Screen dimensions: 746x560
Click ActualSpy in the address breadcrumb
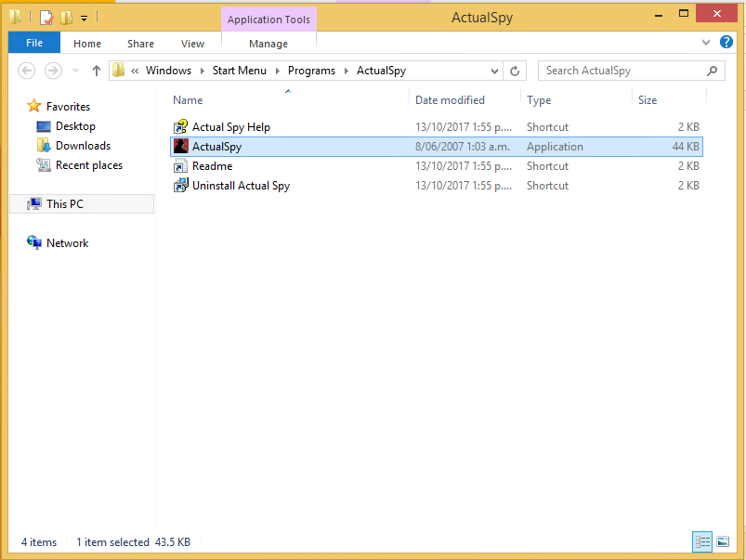pyautogui.click(x=381, y=71)
